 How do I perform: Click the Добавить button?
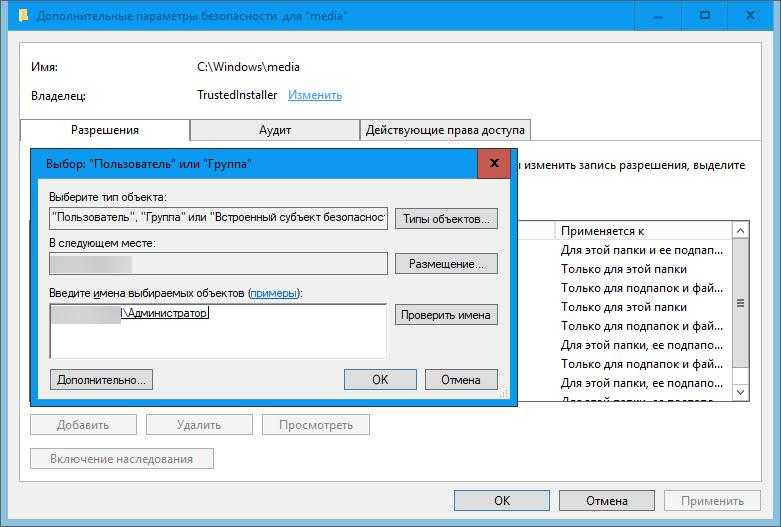[83, 425]
